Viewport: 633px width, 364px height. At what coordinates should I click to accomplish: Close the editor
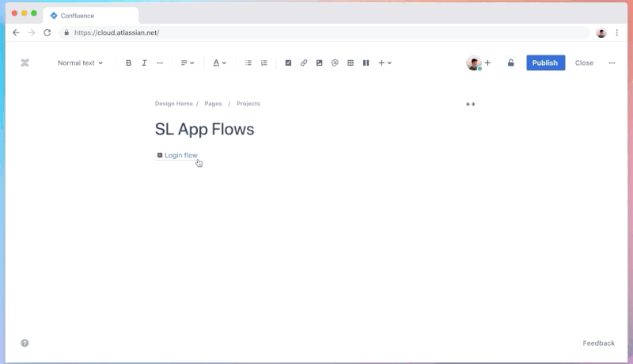click(x=584, y=63)
